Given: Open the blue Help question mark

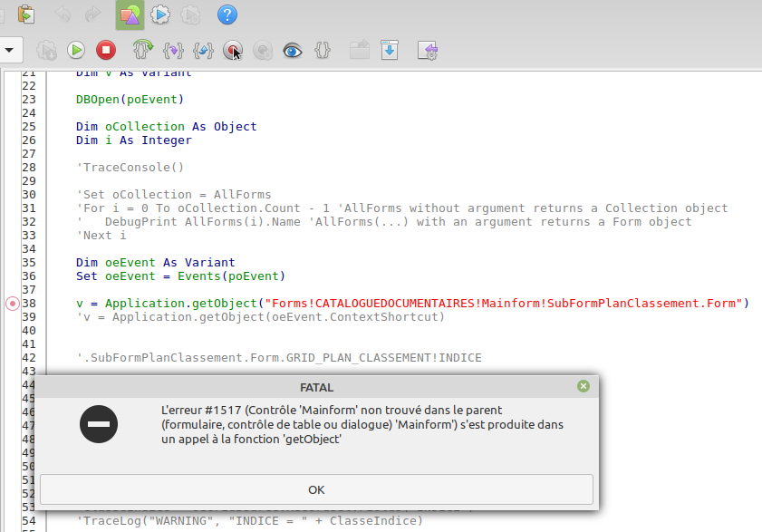Looking at the screenshot, I should click(x=227, y=15).
